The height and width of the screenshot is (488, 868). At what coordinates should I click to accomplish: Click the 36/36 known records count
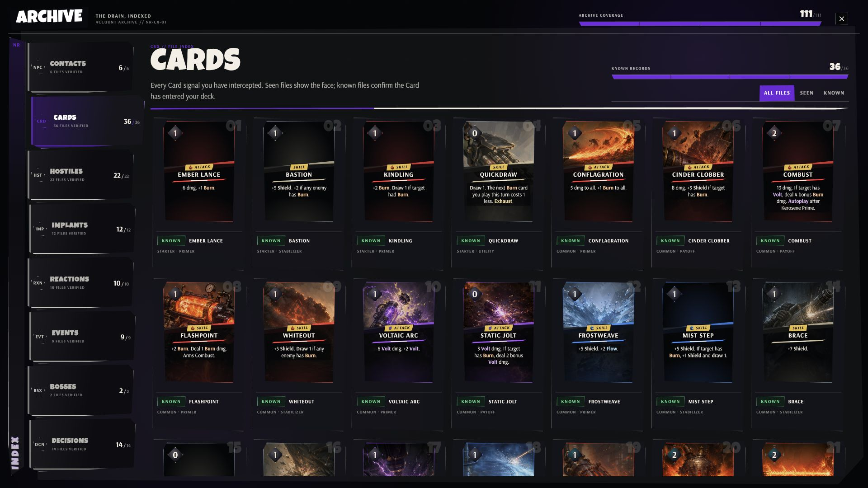[839, 67]
